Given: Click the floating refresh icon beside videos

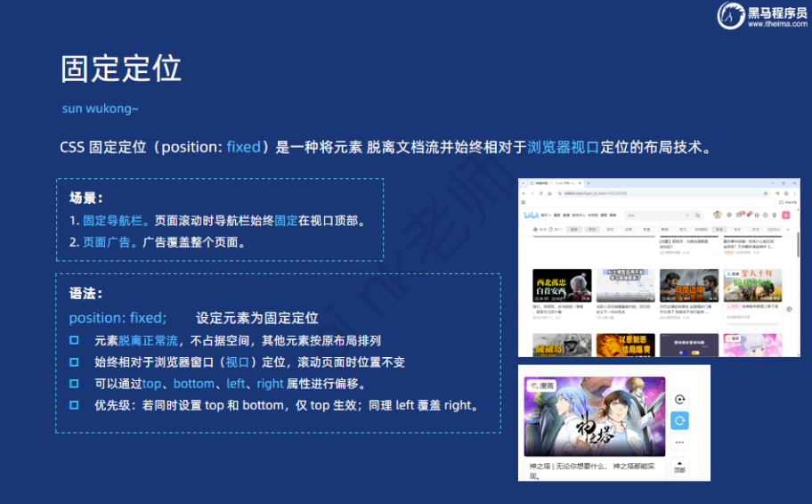Looking at the screenshot, I should (789, 309).
